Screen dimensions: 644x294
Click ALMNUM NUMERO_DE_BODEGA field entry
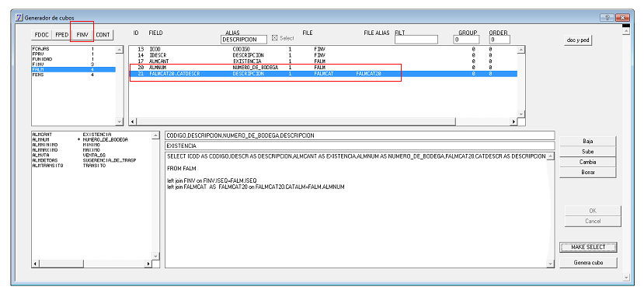(92, 139)
